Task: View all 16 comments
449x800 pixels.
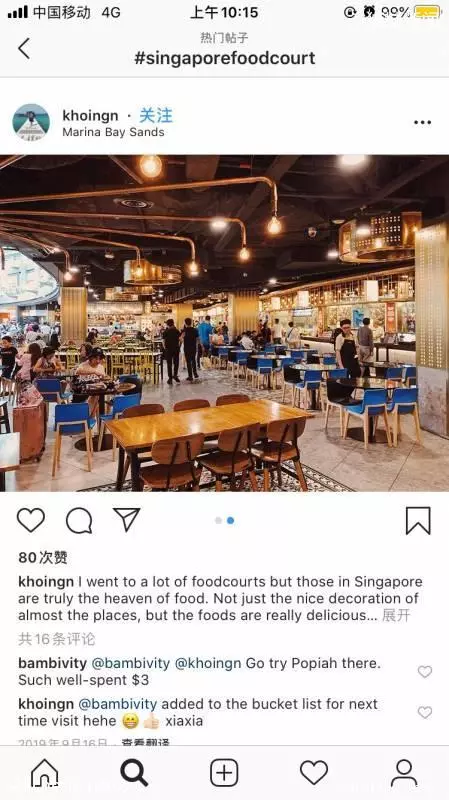Action: (x=57, y=639)
